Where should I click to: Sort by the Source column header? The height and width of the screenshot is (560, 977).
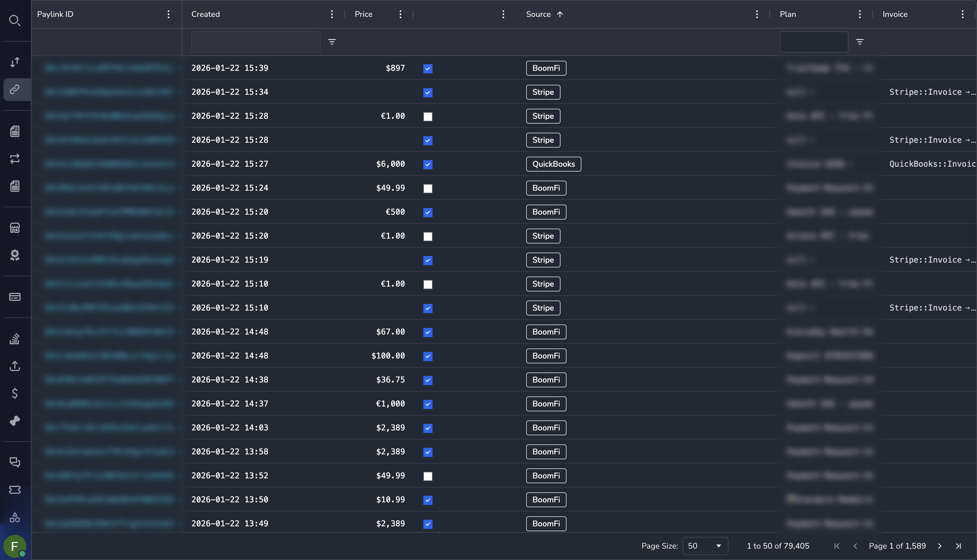tap(538, 14)
